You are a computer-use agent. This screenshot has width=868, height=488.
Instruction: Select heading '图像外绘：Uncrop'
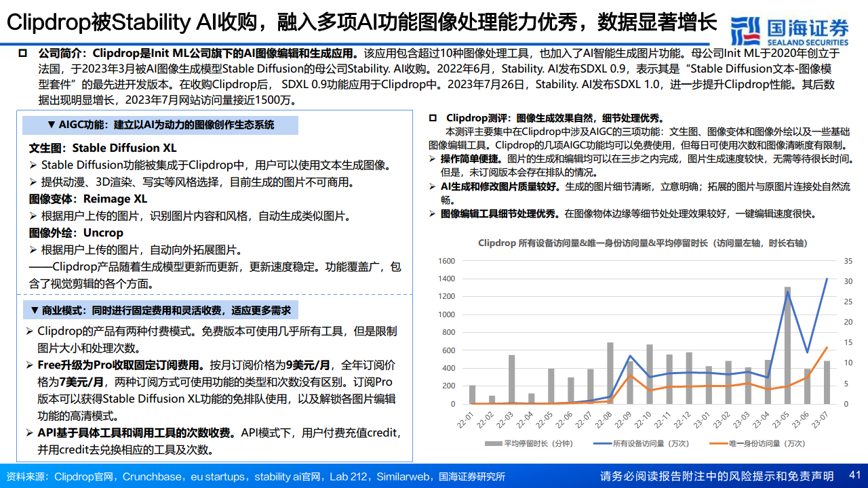tap(76, 233)
